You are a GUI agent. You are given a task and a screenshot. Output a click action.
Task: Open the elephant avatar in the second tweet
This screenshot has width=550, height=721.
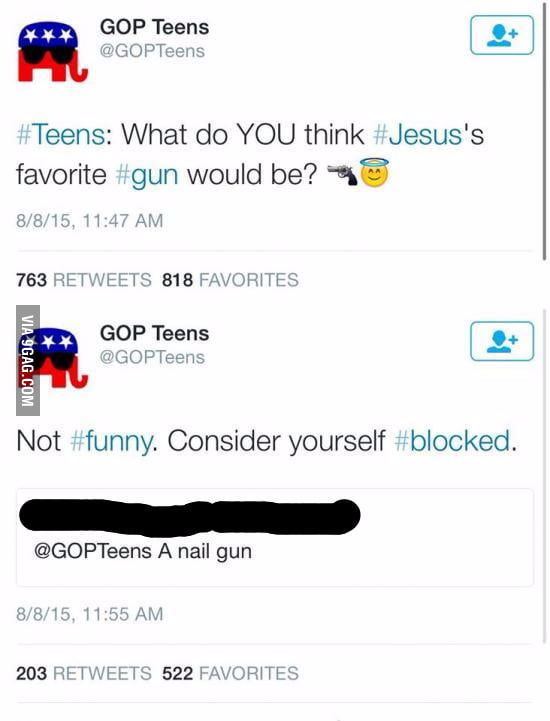click(52, 359)
